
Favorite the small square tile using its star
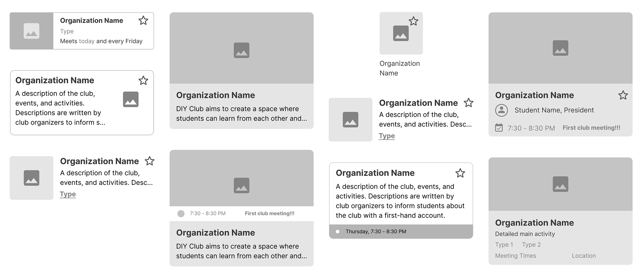click(x=414, y=21)
